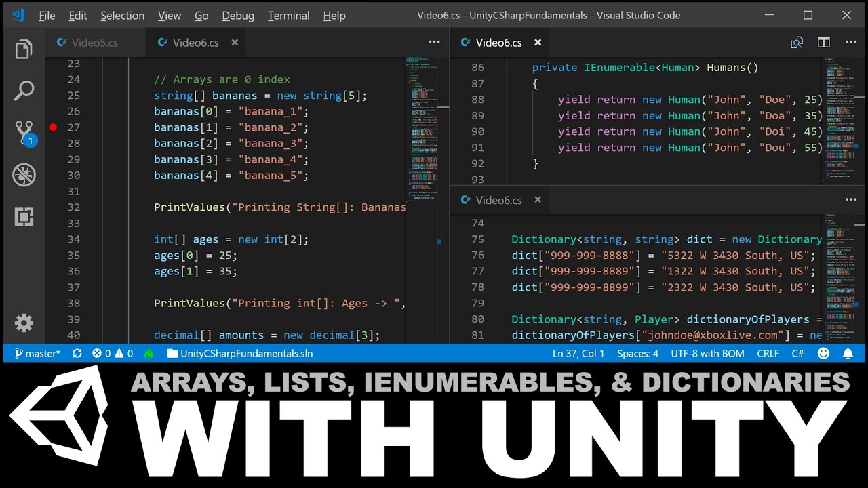868x488 pixels.
Task: Close Video6.cs tab in bottom-right editor
Action: (x=538, y=200)
